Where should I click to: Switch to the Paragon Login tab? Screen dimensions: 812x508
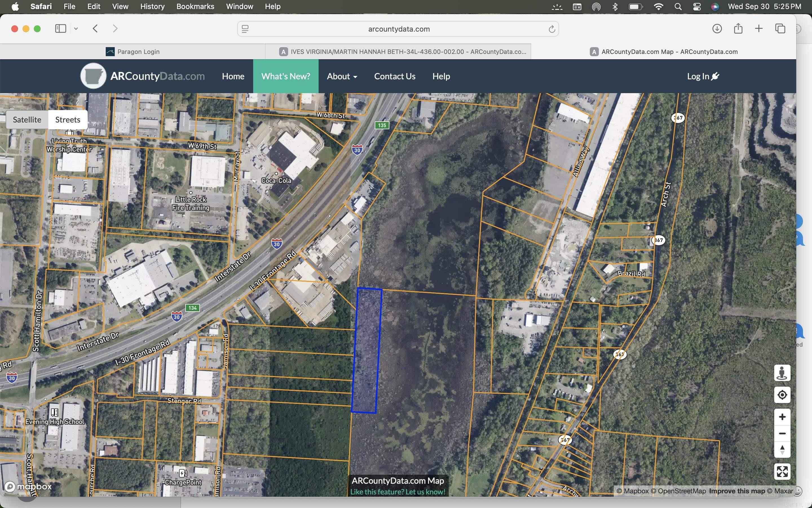[x=133, y=51]
